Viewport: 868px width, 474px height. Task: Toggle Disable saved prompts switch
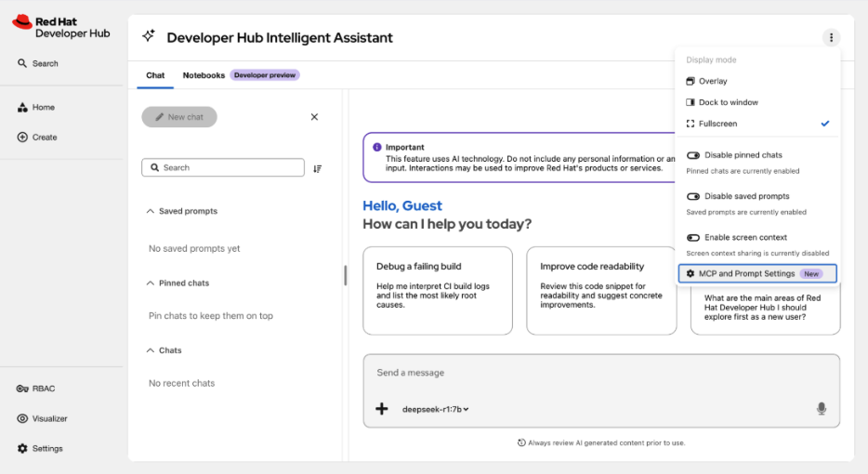[x=693, y=197]
